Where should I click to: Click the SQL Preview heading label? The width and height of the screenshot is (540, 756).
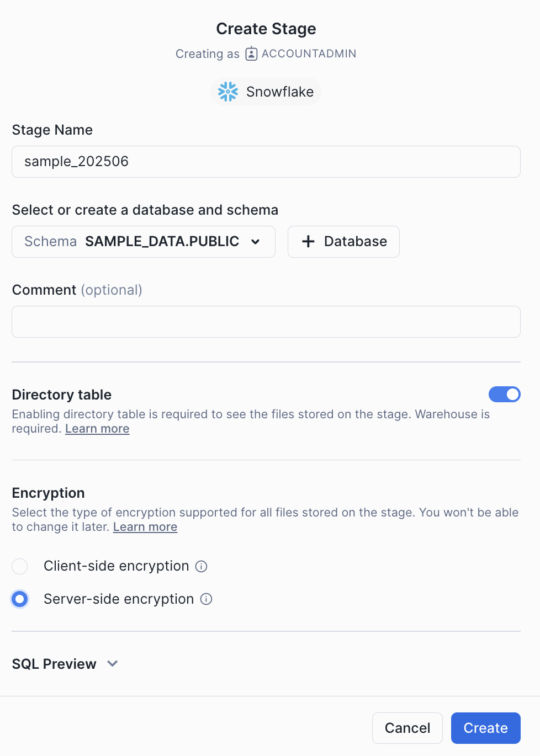click(54, 664)
